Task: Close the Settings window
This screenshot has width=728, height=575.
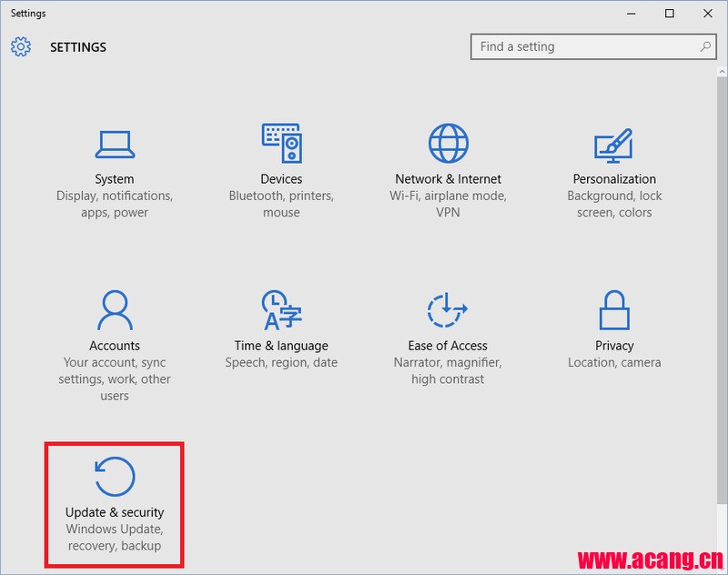Action: tap(708, 14)
